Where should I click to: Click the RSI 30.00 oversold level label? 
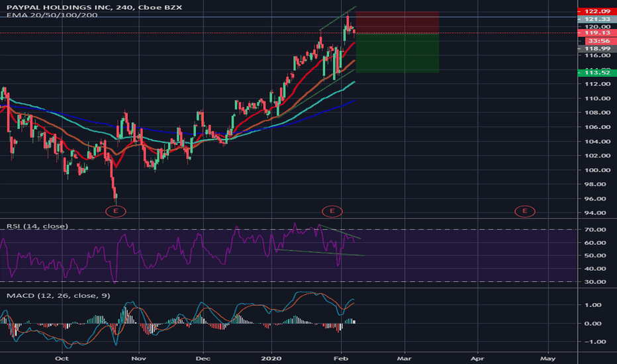click(x=595, y=282)
